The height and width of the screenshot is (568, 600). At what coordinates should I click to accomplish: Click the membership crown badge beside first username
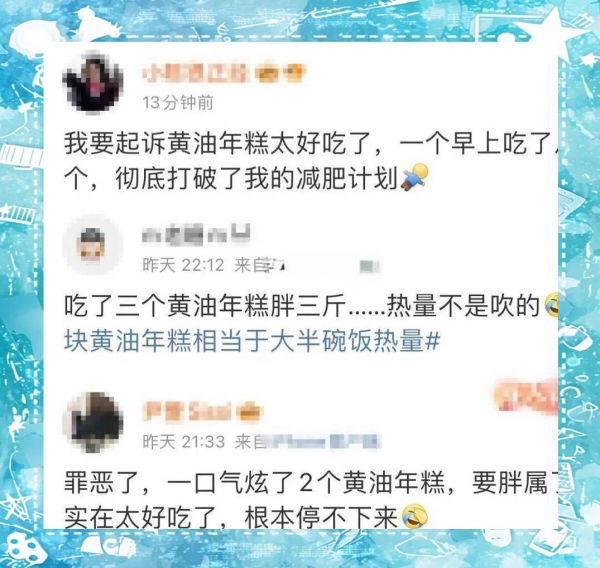(280, 73)
